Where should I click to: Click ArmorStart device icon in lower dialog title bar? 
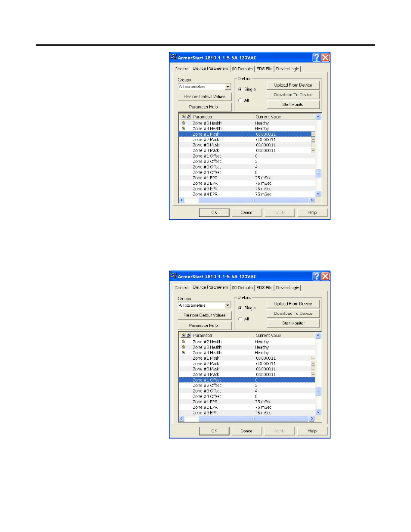(174, 276)
